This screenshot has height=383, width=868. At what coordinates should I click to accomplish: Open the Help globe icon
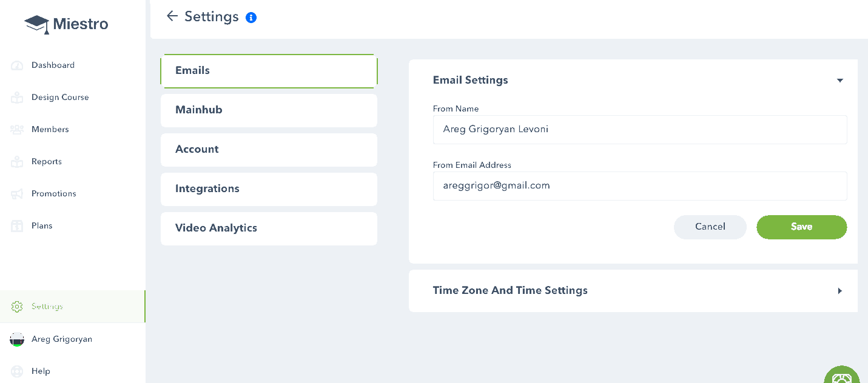[17, 371]
